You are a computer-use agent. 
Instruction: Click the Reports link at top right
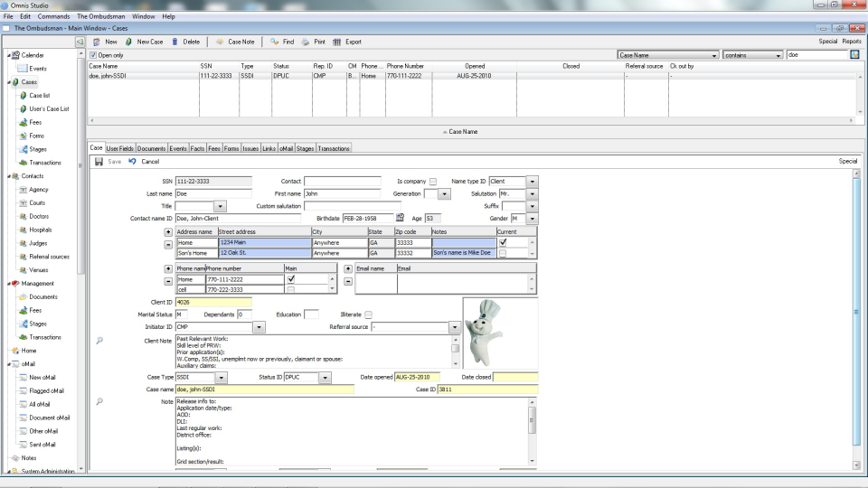pos(852,42)
